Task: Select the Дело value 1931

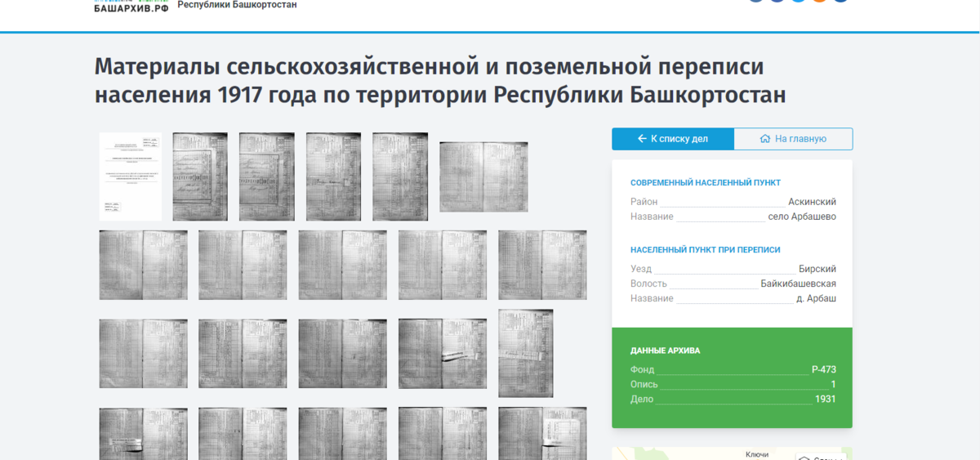Action: click(x=826, y=399)
